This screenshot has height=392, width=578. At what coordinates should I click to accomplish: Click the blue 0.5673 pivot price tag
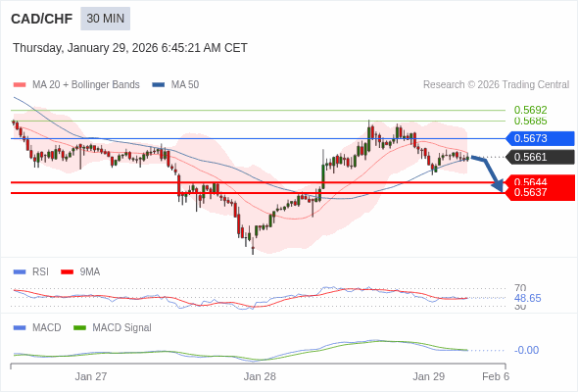click(x=540, y=138)
